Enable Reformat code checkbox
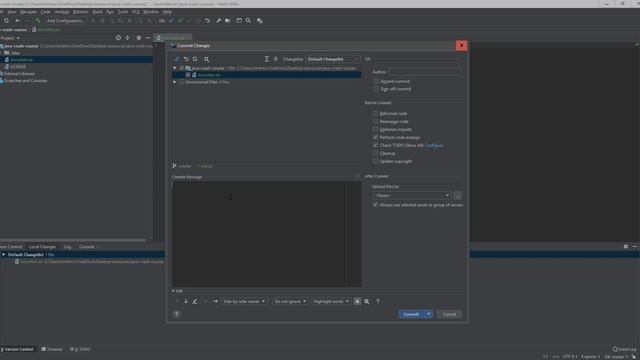The height and width of the screenshot is (360, 640). 375,113
